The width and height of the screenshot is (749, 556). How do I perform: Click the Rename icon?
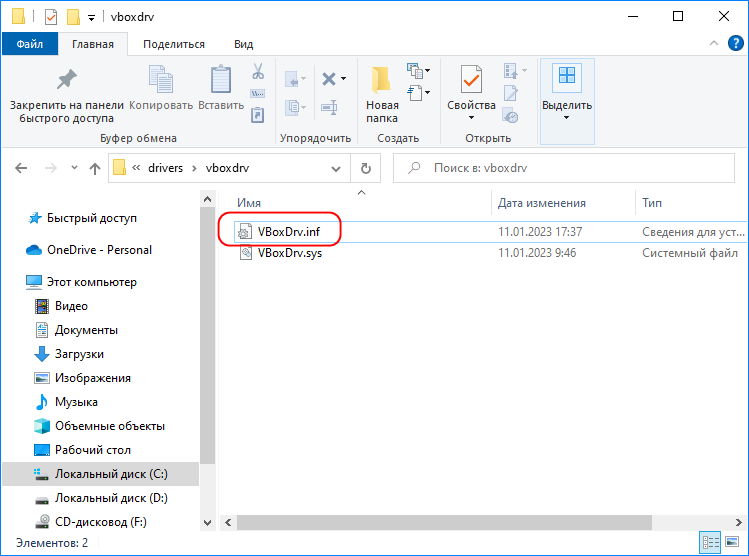pyautogui.click(x=329, y=107)
